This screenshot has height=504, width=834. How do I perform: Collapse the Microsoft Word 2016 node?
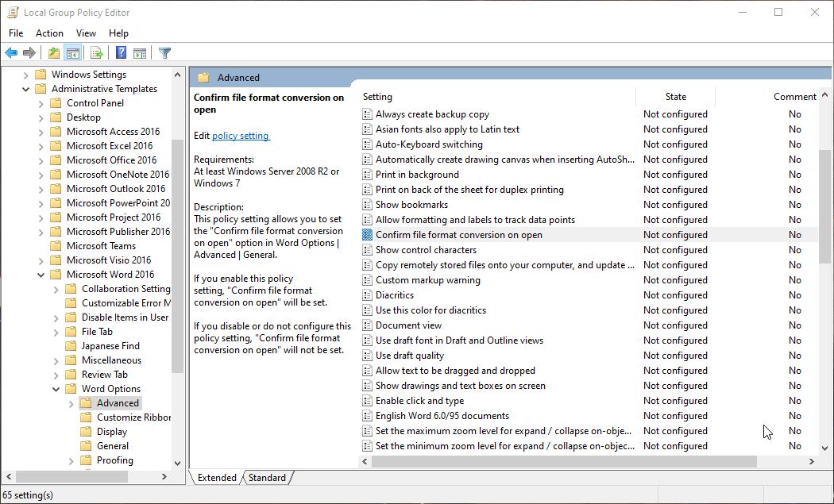41,275
